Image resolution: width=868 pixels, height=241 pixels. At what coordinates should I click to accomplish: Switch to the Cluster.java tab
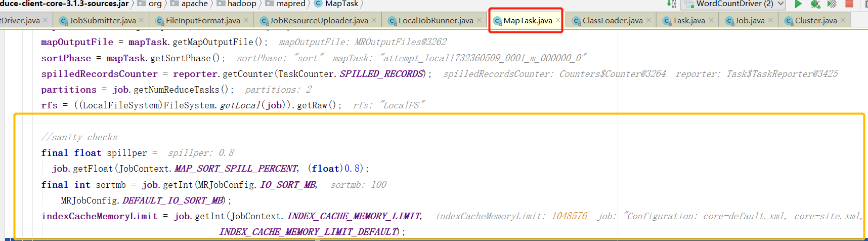coord(816,21)
